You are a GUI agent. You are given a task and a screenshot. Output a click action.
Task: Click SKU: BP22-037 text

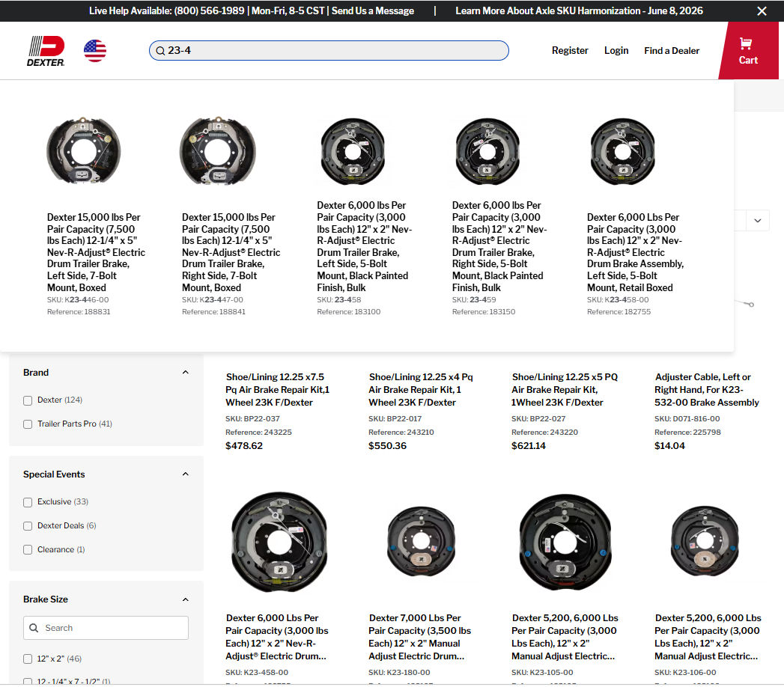252,418
